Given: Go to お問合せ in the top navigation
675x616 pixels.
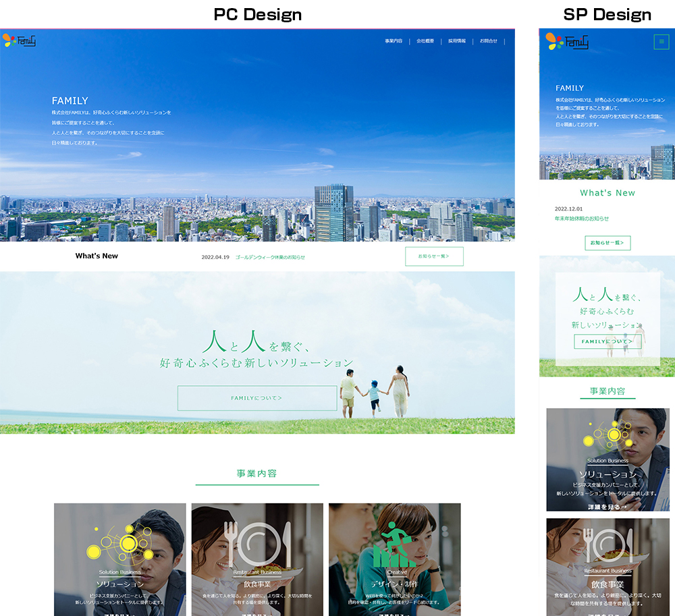Looking at the screenshot, I should coord(489,41).
